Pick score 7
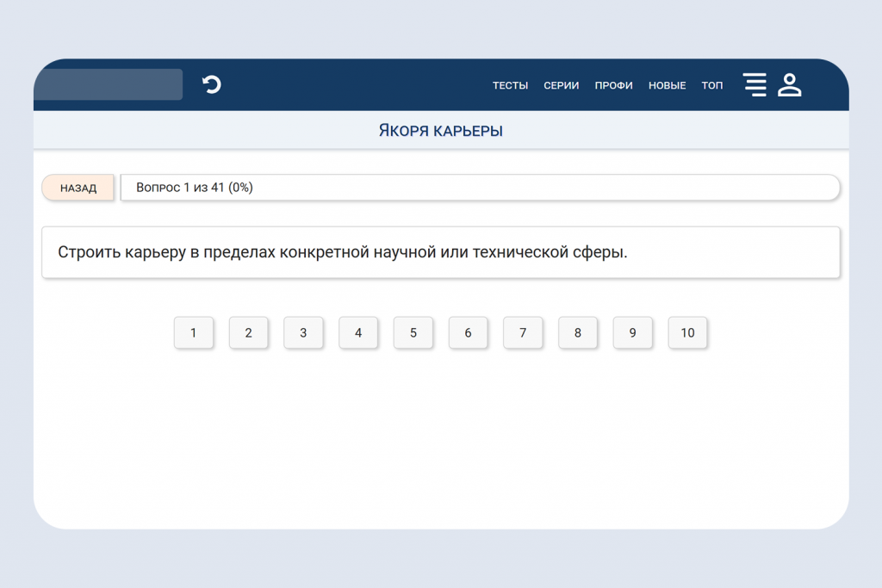The width and height of the screenshot is (882, 588). point(523,333)
